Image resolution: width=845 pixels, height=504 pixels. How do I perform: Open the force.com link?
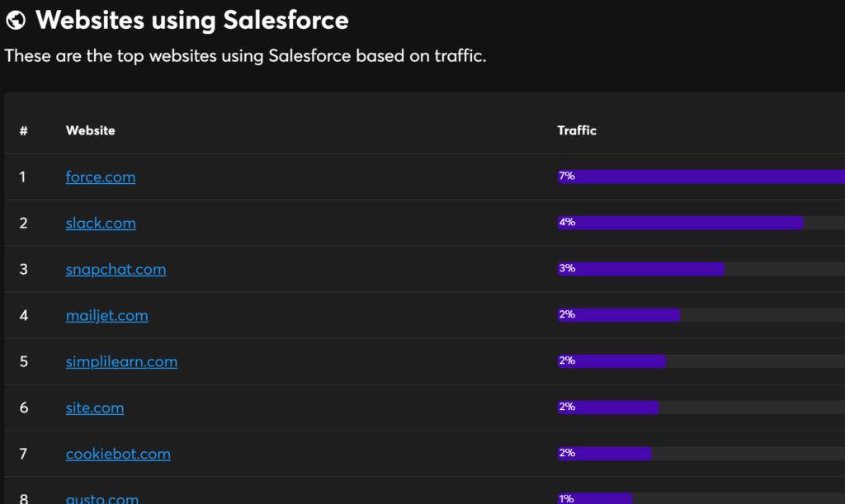click(x=101, y=177)
